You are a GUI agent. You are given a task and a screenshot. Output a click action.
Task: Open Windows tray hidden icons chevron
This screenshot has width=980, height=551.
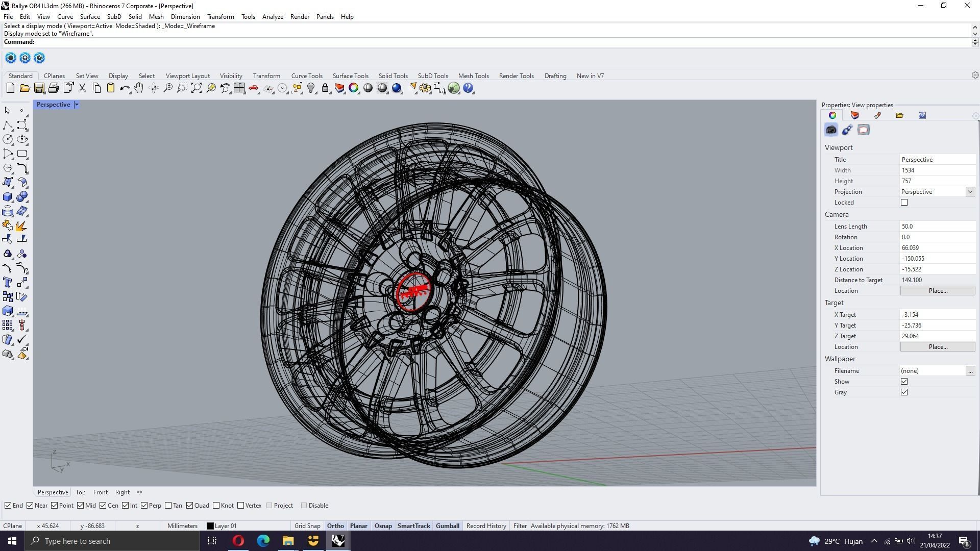874,541
